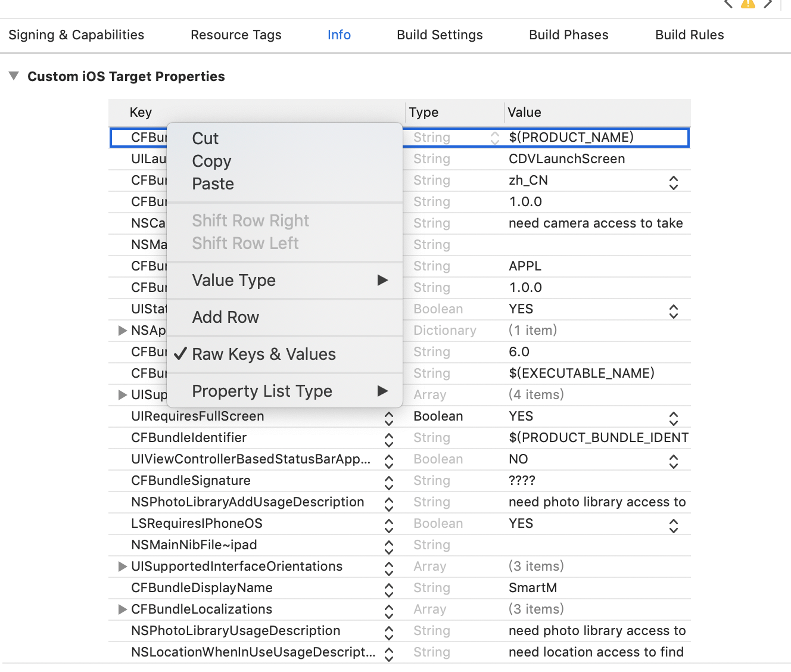Click the forward navigation chevron icon
791x672 pixels.
click(769, 4)
